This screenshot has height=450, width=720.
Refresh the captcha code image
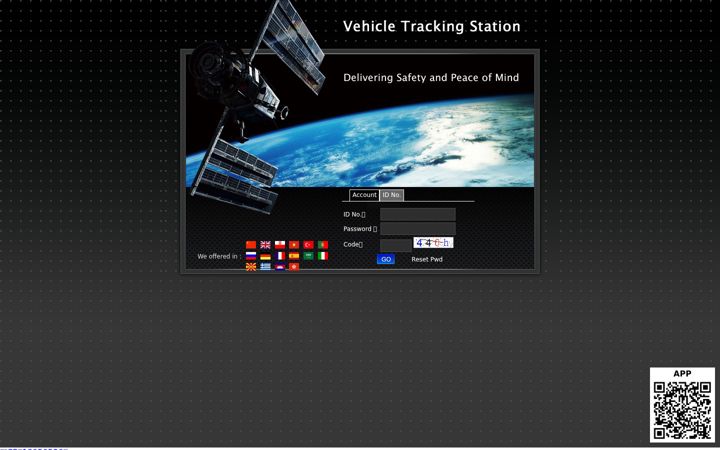pyautogui.click(x=433, y=243)
